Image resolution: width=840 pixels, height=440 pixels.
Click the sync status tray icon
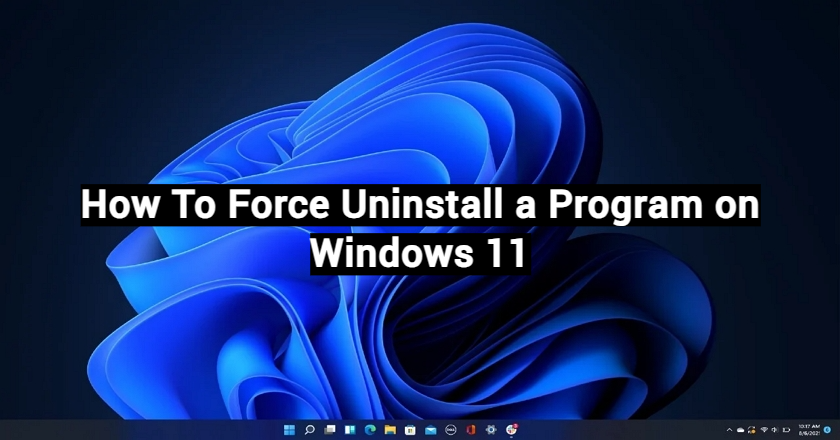[752, 430]
